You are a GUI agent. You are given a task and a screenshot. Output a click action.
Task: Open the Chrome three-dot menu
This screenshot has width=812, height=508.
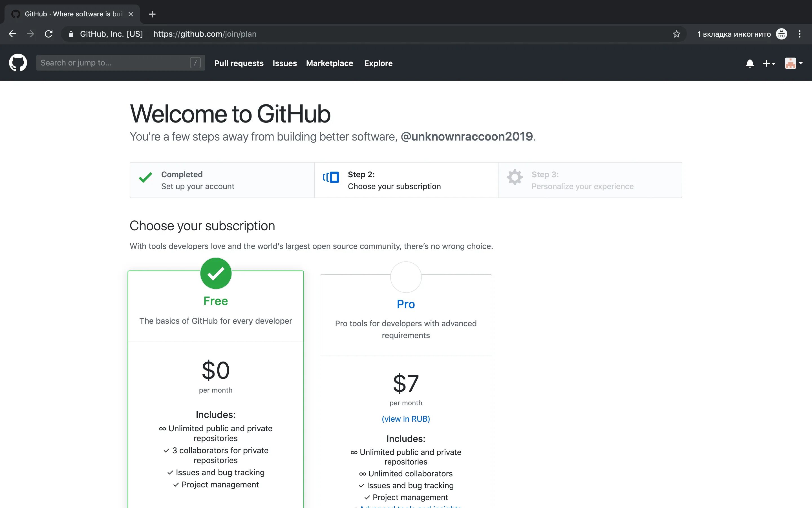click(x=800, y=34)
